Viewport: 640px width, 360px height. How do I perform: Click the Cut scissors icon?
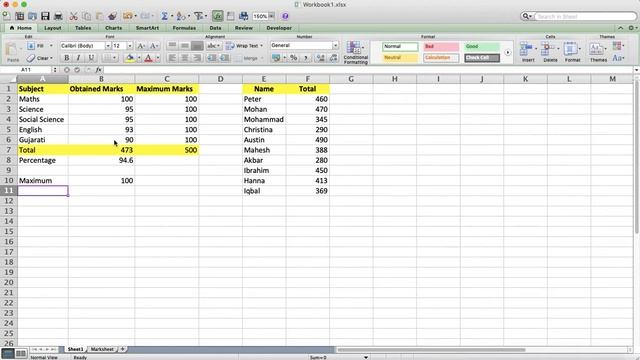coord(73,16)
